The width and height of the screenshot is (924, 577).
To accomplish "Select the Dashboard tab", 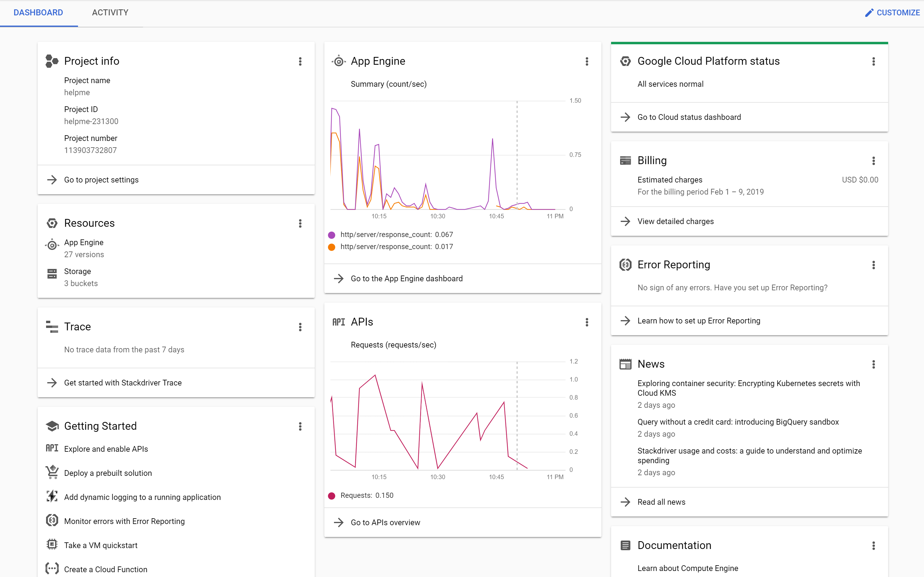I will click(x=38, y=13).
